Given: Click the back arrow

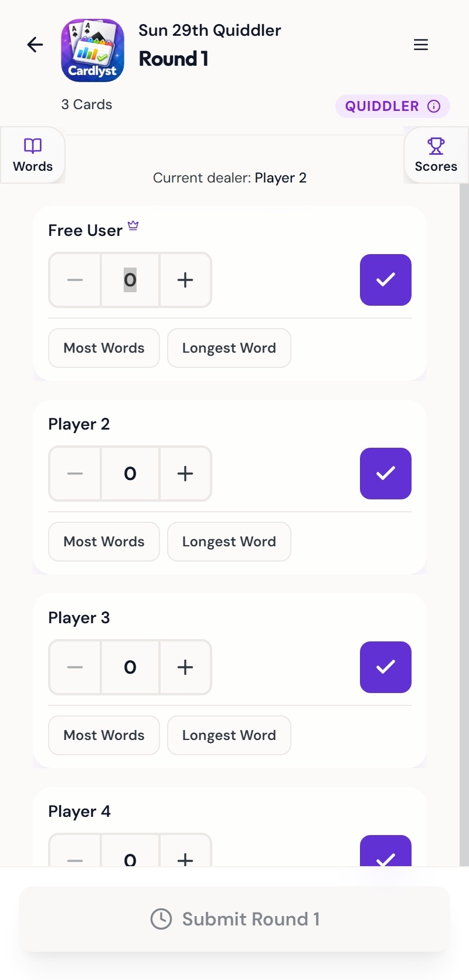Looking at the screenshot, I should (35, 44).
